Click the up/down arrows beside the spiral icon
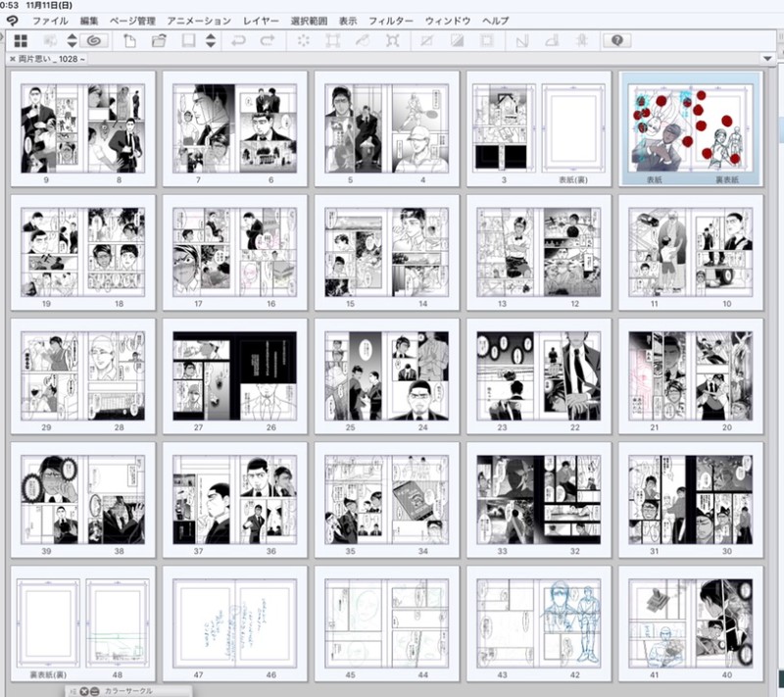Viewport: 784px width, 697px height. (72, 40)
